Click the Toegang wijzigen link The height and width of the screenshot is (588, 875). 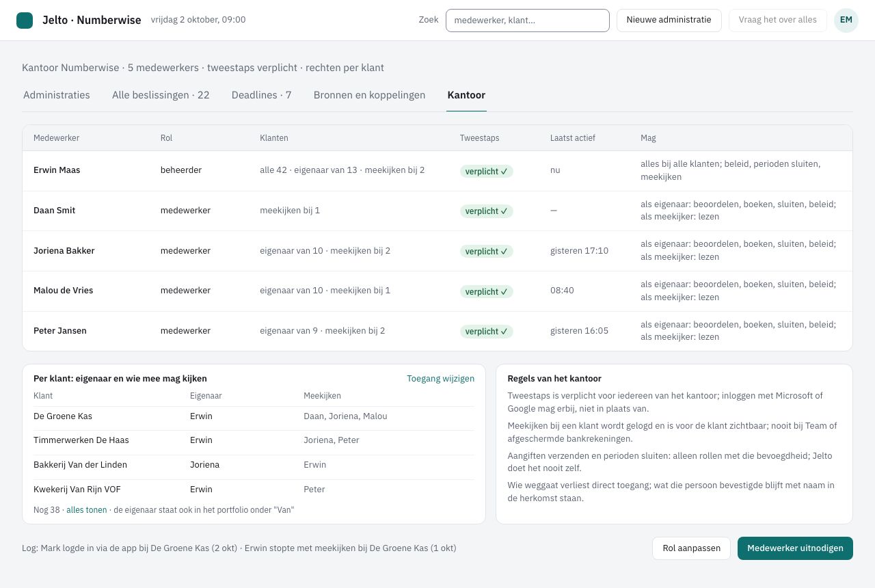coord(440,379)
